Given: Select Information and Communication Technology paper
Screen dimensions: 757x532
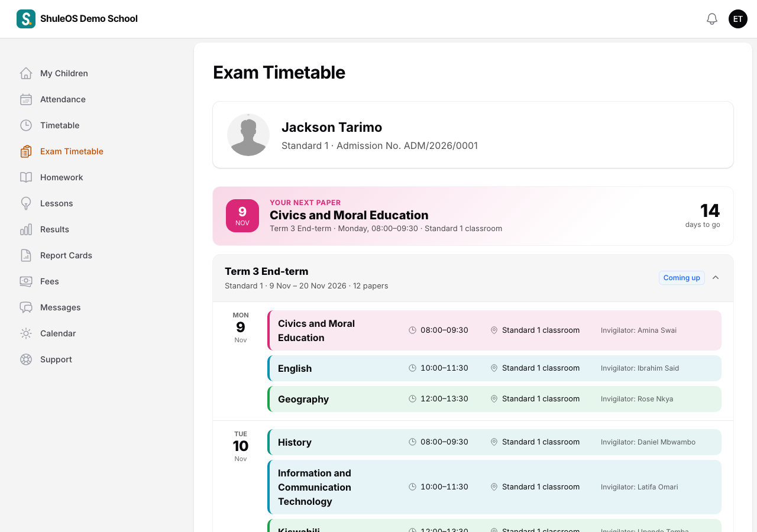Looking at the screenshot, I should tap(494, 487).
